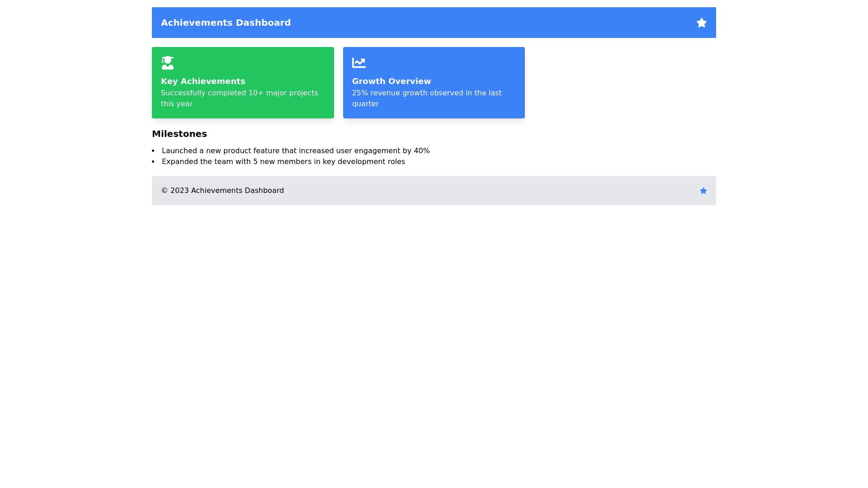This screenshot has width=868, height=488.
Task: Click the Key Achievements heading text
Action: point(203,81)
